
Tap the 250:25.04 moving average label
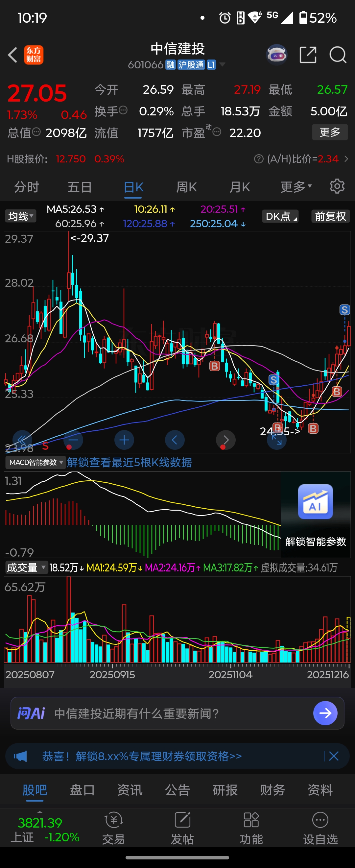[218, 223]
